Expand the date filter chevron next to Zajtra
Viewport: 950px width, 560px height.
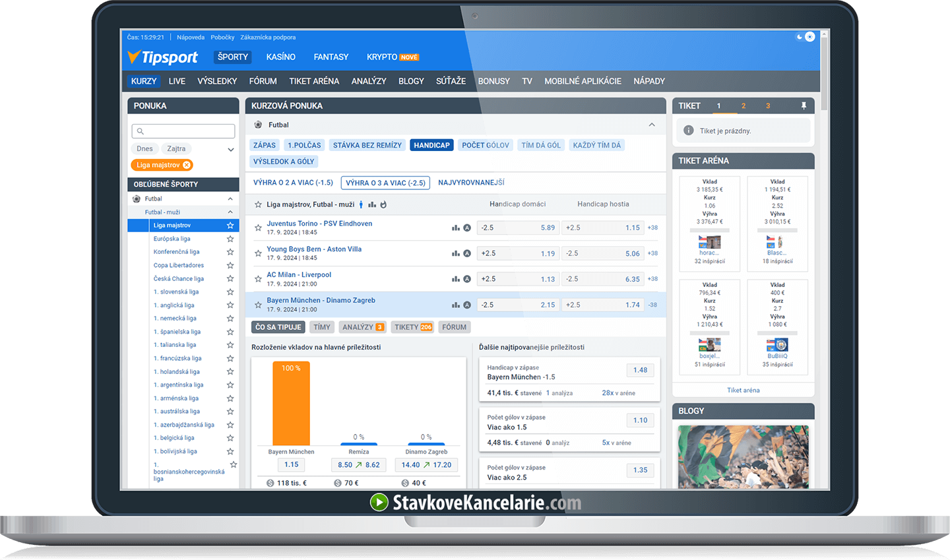231,150
